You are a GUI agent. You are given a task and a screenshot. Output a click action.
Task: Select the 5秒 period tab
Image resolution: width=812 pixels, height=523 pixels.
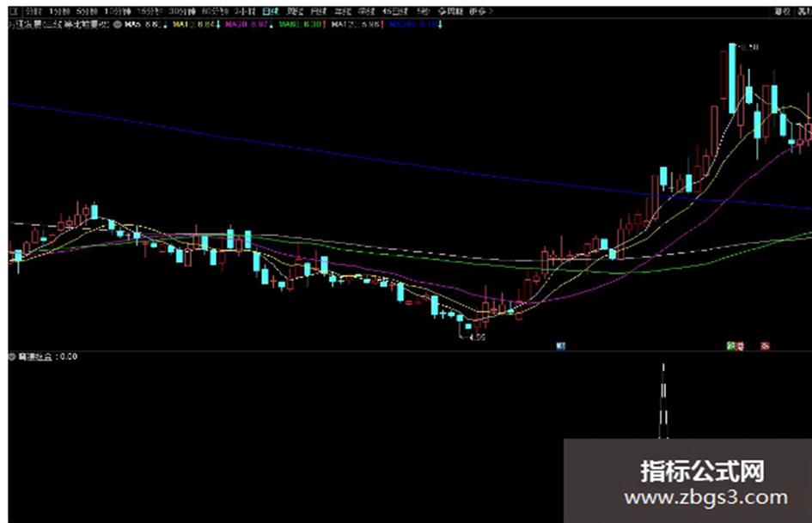[x=423, y=11]
